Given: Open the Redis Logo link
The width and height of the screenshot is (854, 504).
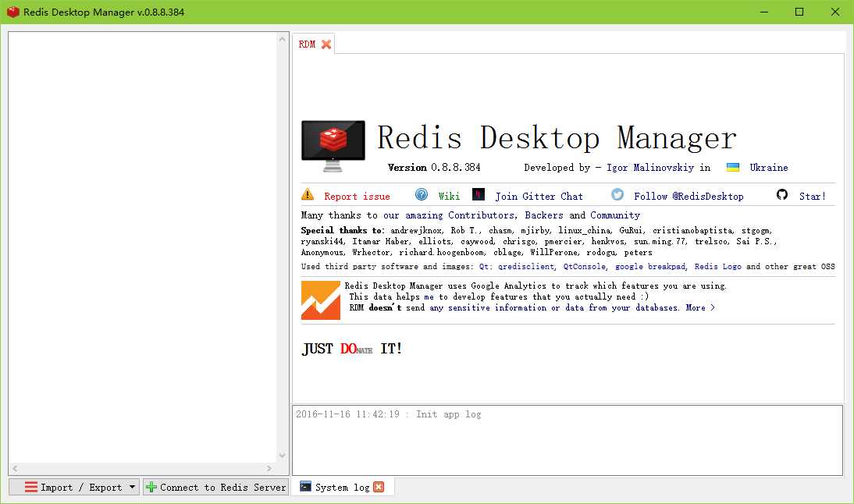Looking at the screenshot, I should coord(718,267).
